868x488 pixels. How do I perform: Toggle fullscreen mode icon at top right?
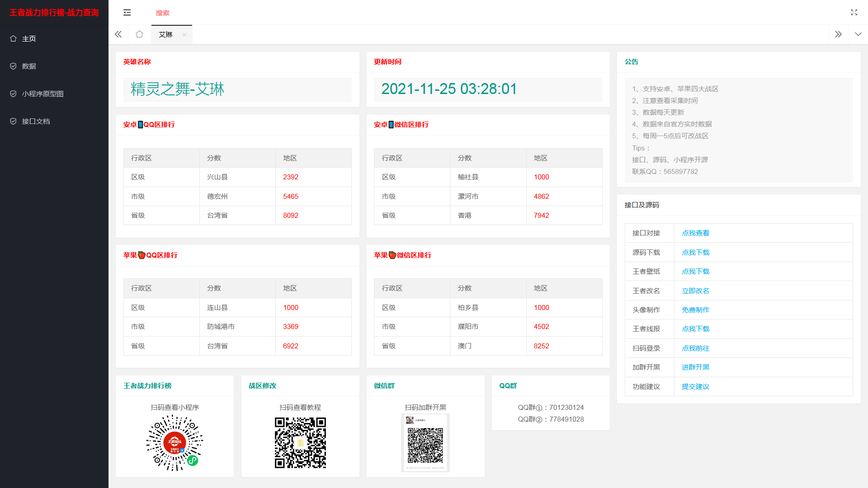(854, 13)
